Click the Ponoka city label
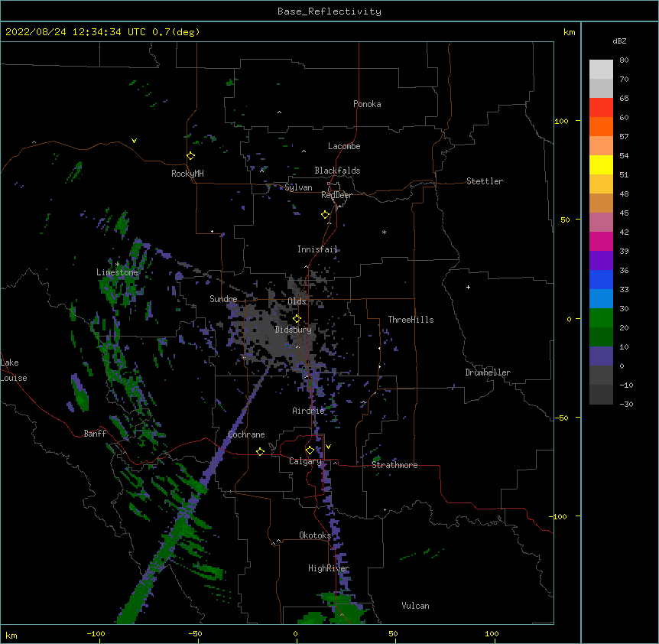 point(367,104)
